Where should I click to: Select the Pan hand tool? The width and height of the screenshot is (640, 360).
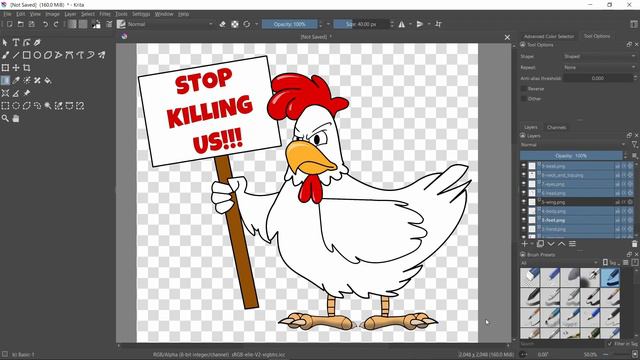point(16,118)
